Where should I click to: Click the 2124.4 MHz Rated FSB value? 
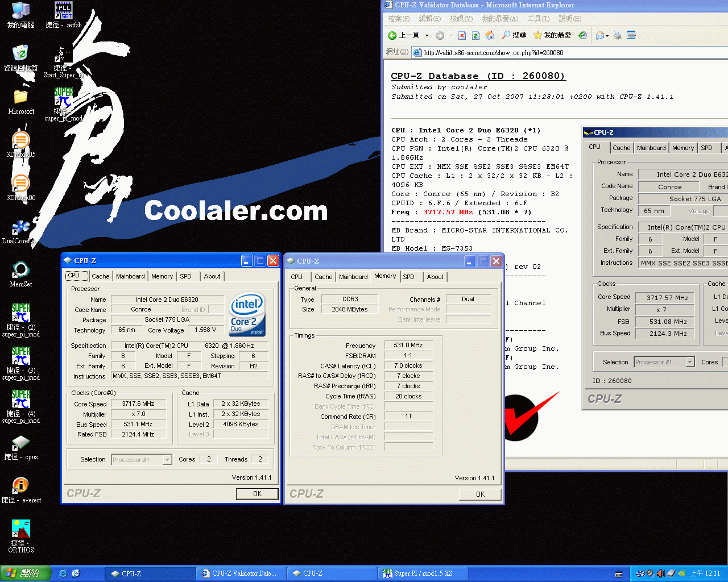click(x=138, y=435)
